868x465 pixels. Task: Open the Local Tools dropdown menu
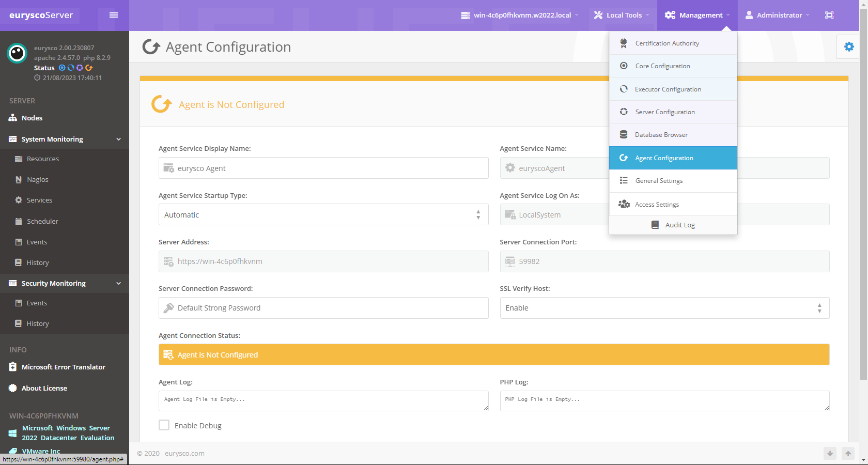622,15
